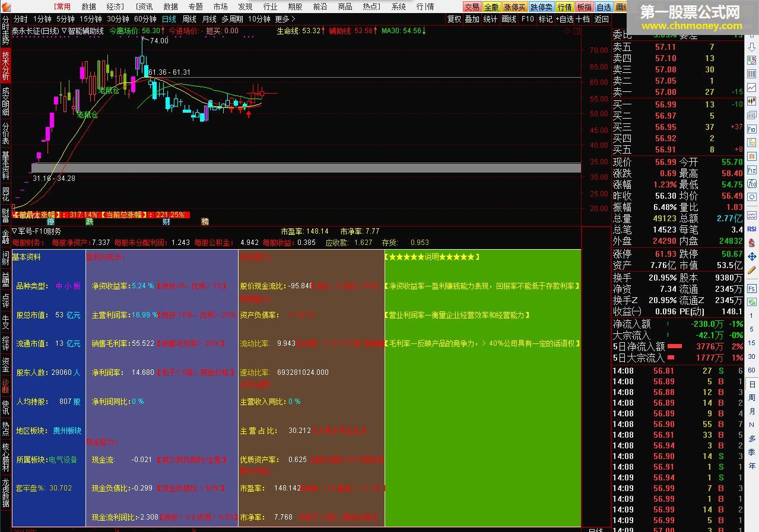
Task: Switch to 30-minute period in right toolbar
Action: 752,356
